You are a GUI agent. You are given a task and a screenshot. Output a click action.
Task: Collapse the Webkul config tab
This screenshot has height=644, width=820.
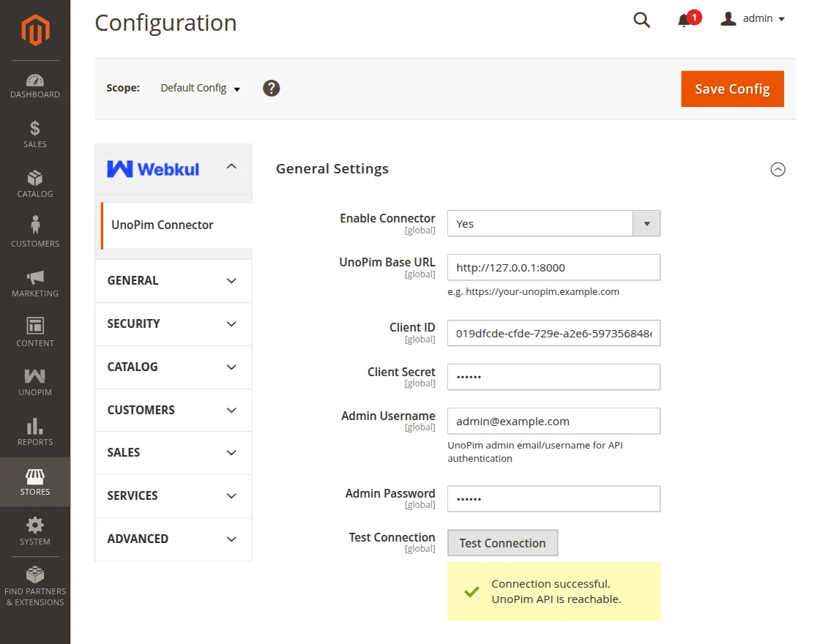click(231, 168)
